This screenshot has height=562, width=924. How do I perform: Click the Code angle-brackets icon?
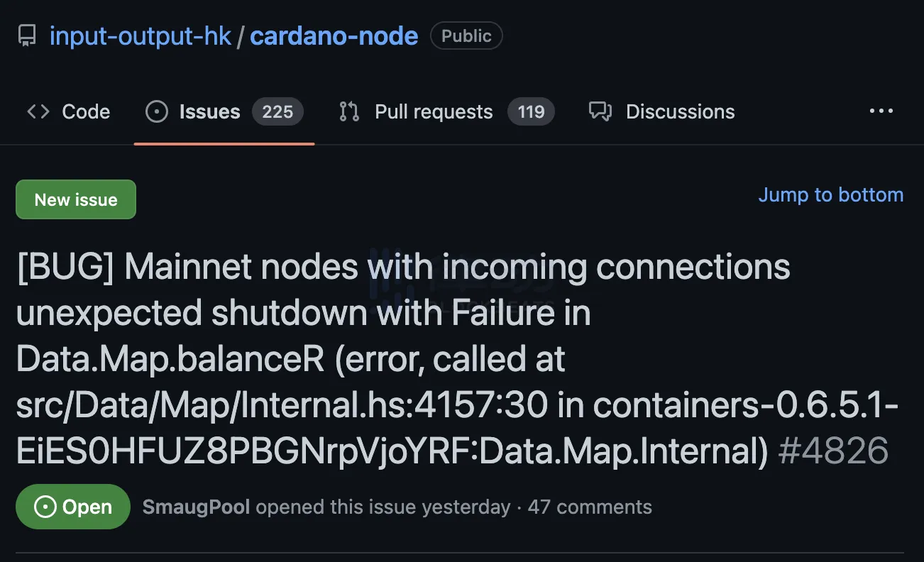click(38, 111)
